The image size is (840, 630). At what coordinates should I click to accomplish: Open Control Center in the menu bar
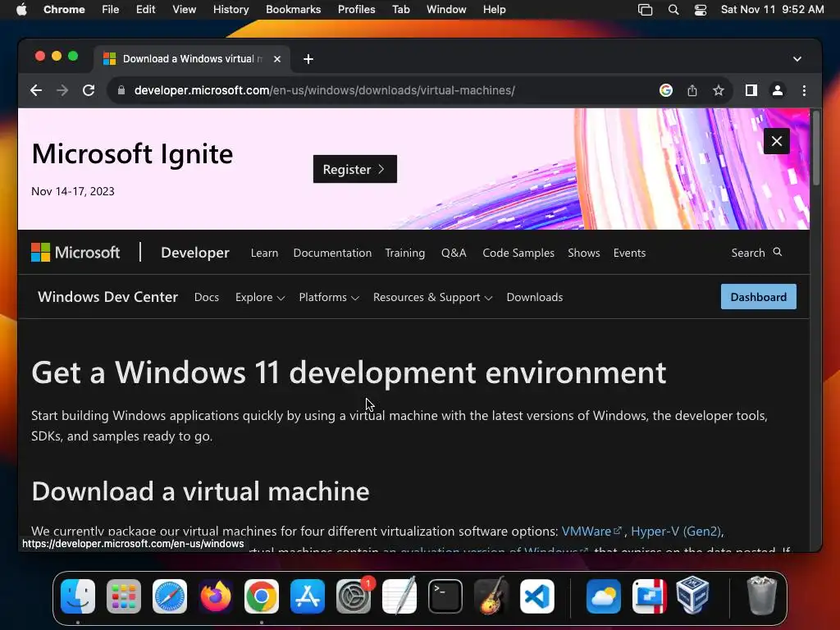click(x=701, y=9)
